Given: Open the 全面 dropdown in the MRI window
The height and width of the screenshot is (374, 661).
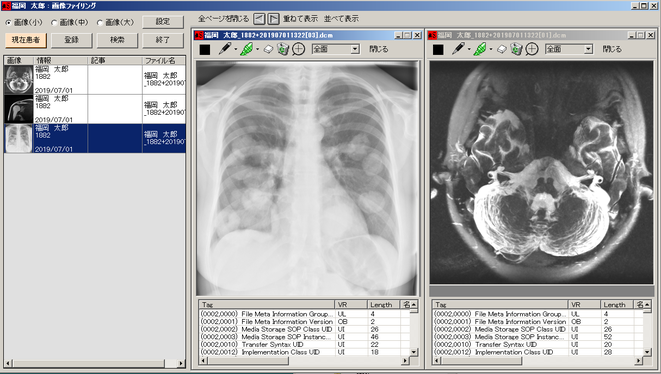Looking at the screenshot, I should [x=569, y=49].
